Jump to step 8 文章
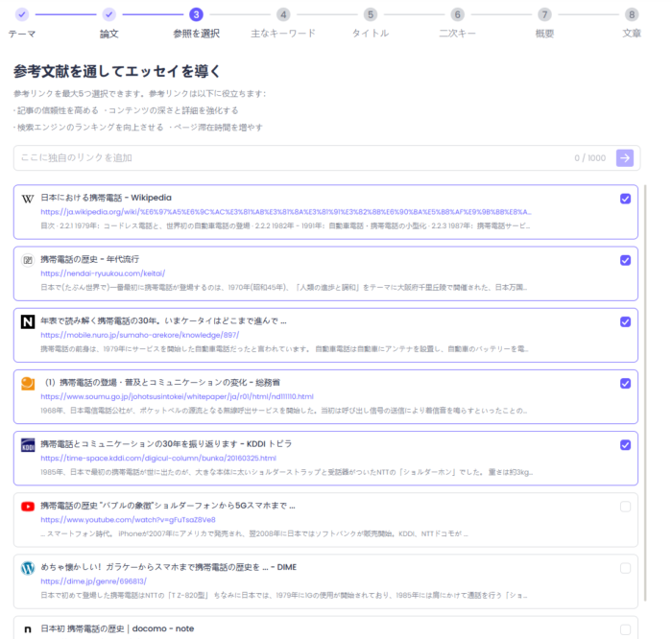The height and width of the screenshot is (639, 672). 632,14
